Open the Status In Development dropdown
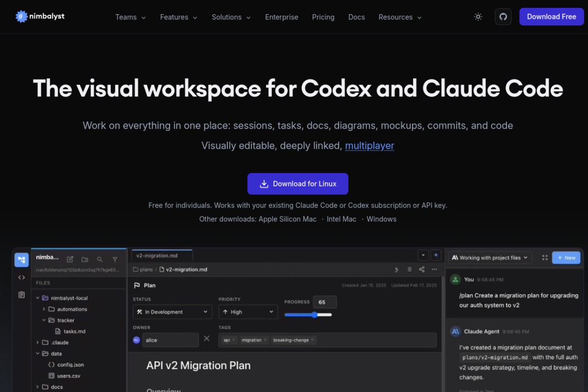 [172, 312]
